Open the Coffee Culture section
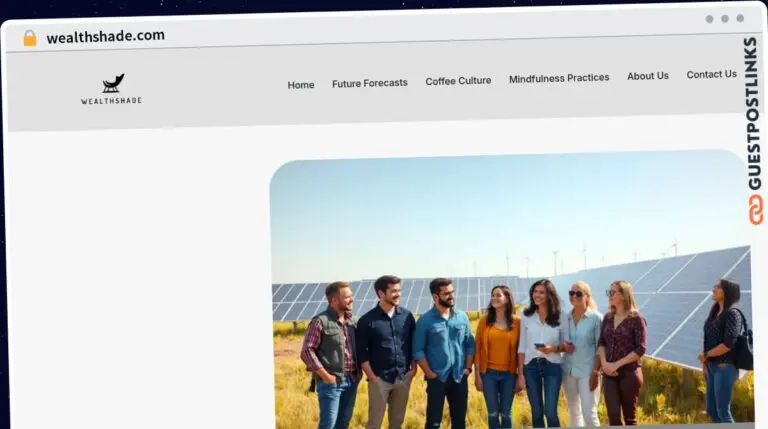Image resolution: width=768 pixels, height=429 pixels. pyautogui.click(x=458, y=81)
